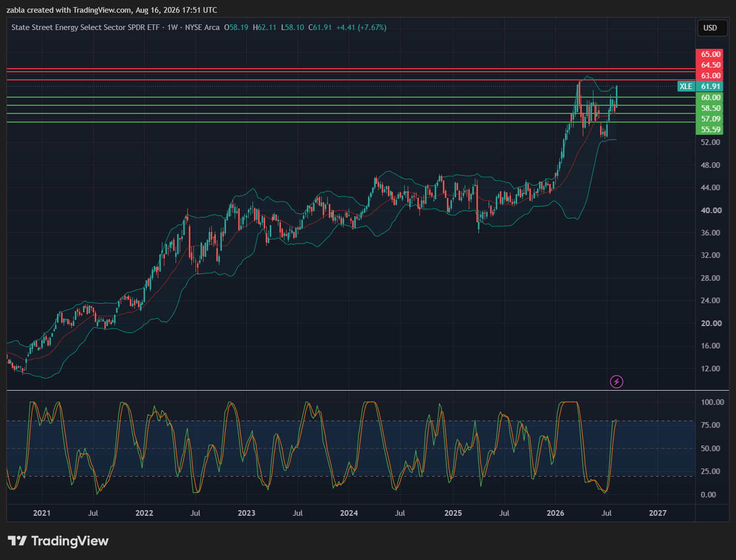
Task: Click the 2027 label on the time axis
Action: 658,513
